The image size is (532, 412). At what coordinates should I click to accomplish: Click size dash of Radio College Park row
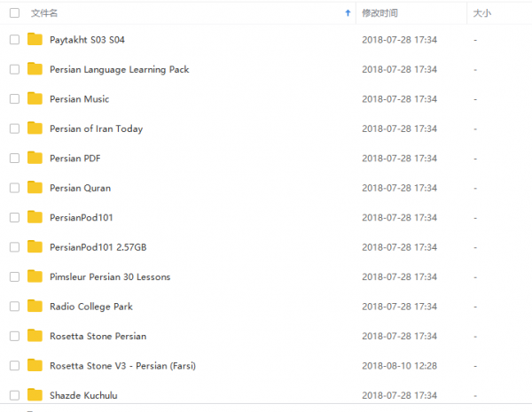[x=475, y=307]
